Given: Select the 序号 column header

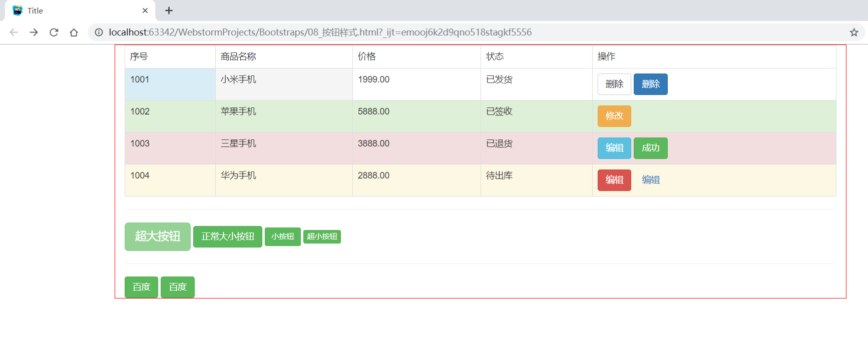Looking at the screenshot, I should point(170,56).
